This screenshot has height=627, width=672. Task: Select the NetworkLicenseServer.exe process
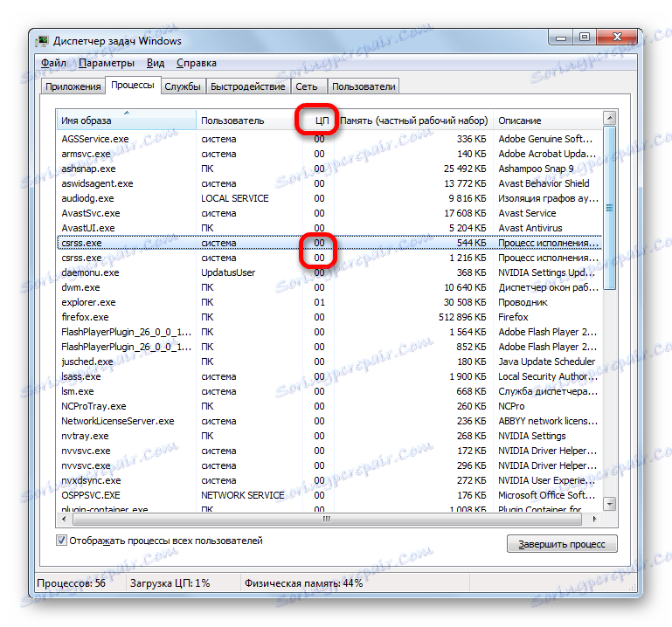click(x=329, y=421)
